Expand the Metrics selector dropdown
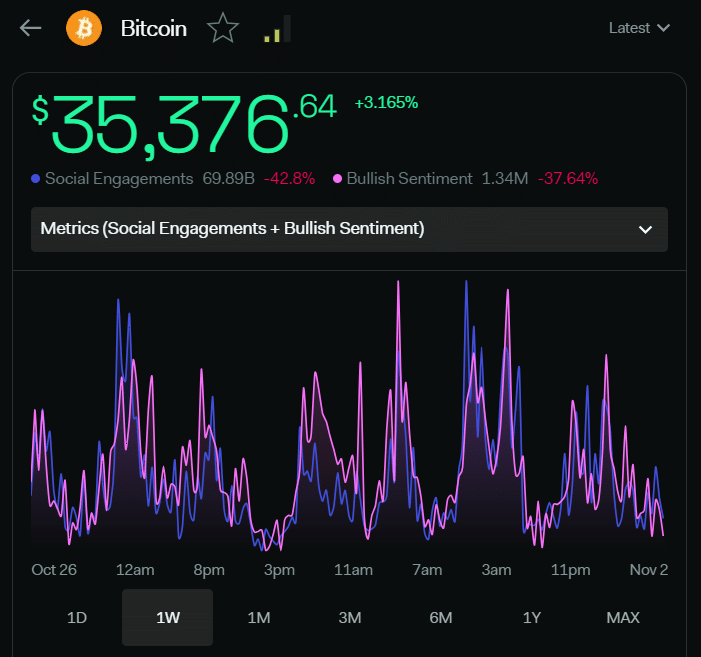 point(349,229)
